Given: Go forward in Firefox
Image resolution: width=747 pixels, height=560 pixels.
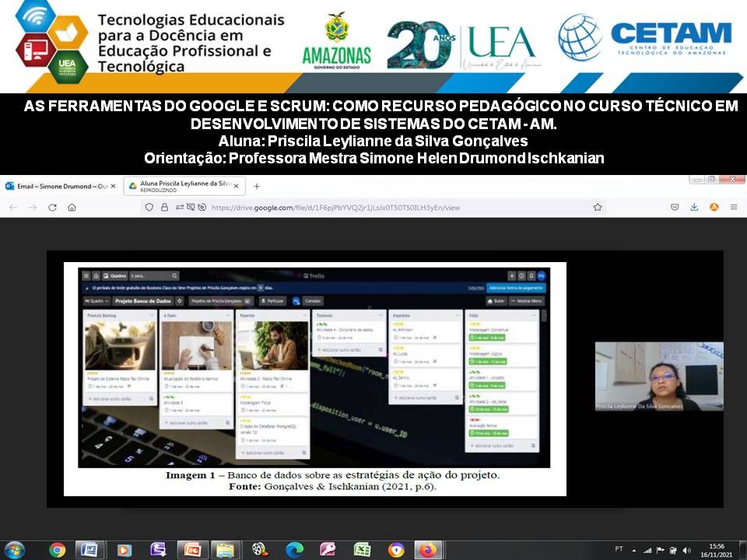Looking at the screenshot, I should tap(33, 208).
